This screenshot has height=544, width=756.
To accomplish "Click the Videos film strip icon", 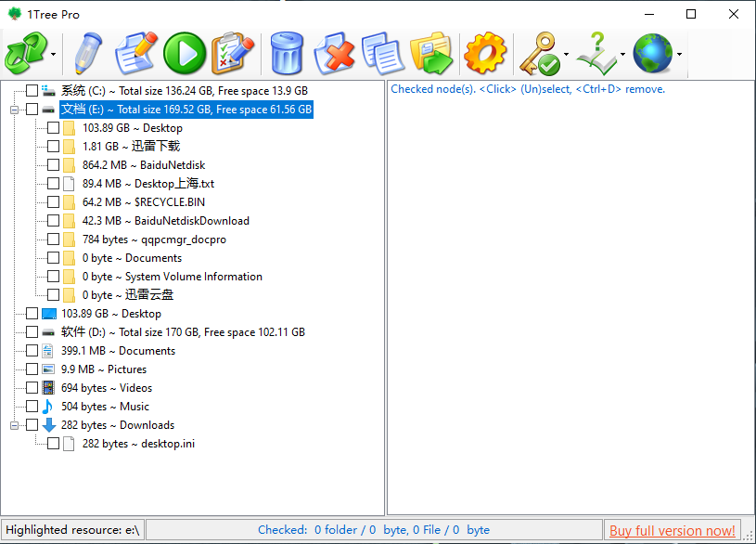I will coord(48,388).
